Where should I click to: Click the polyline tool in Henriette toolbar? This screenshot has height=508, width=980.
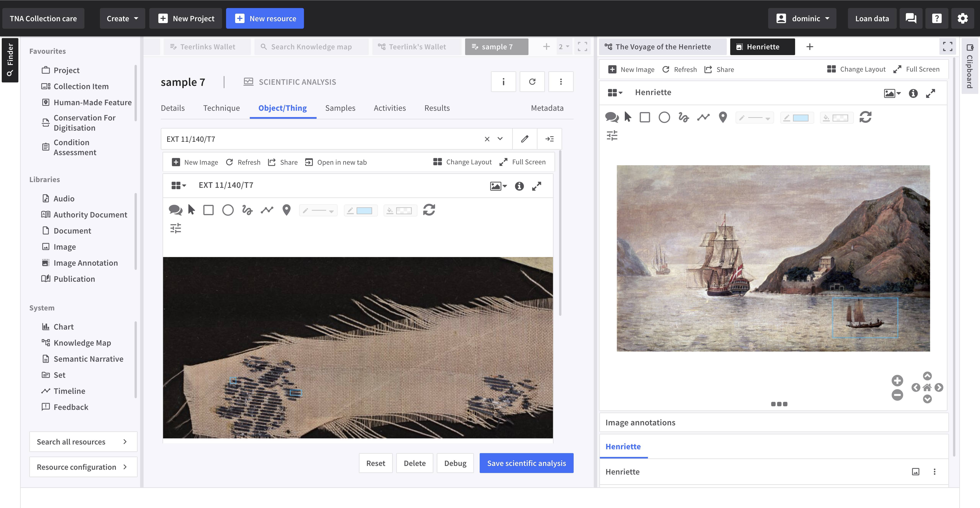click(x=703, y=117)
